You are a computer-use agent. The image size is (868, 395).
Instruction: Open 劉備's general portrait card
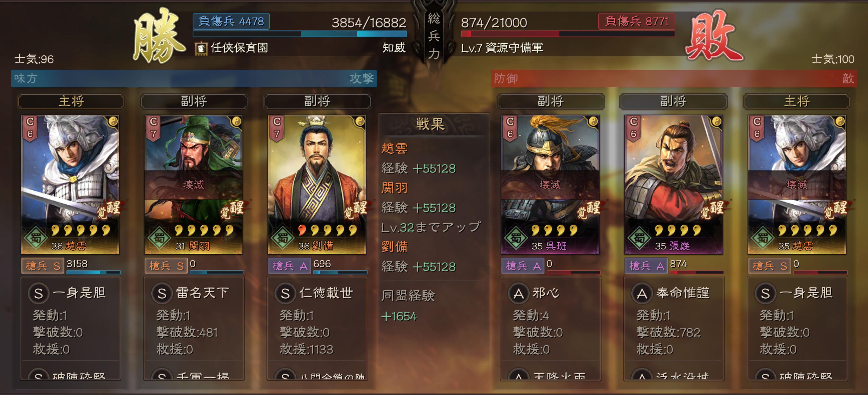(317, 185)
